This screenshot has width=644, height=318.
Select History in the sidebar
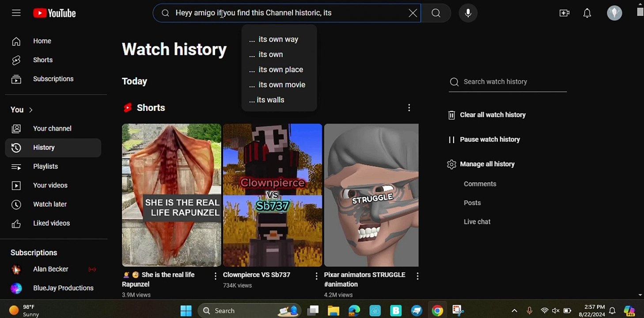click(53, 148)
